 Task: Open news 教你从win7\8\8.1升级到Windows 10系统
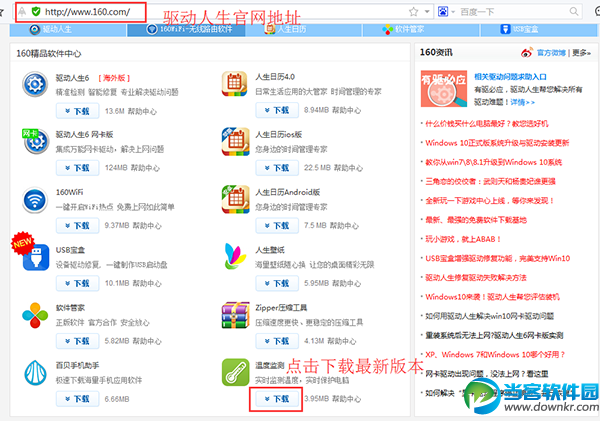coord(494,162)
